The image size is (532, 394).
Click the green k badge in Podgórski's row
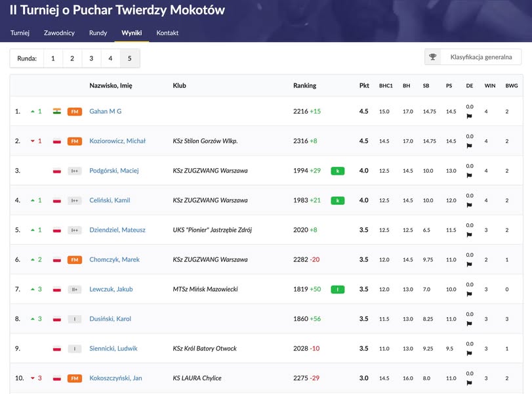pyautogui.click(x=338, y=171)
